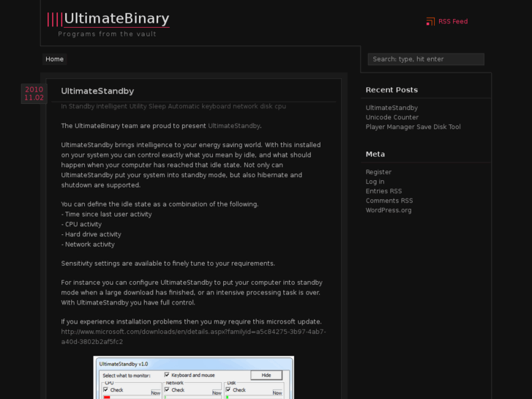Click the search input field
This screenshot has height=399, width=532.
(425, 59)
